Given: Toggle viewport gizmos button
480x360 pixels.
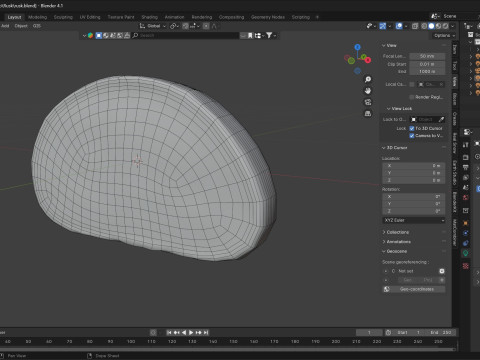Looking at the screenshot, I should [x=383, y=26].
